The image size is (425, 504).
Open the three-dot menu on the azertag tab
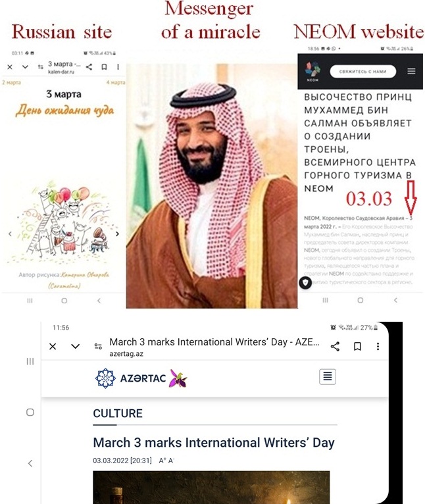(378, 347)
